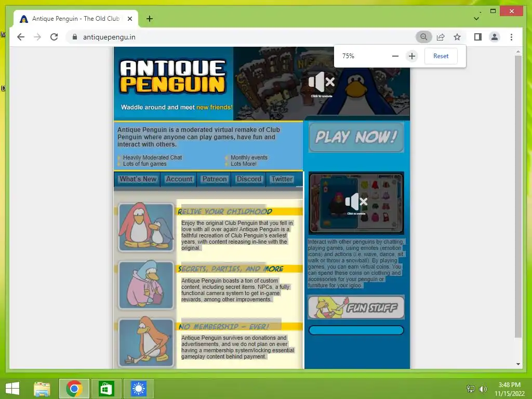Screen dimensions: 532x399
Task: Click the volume speaker icon in tray
Action: [483, 389]
